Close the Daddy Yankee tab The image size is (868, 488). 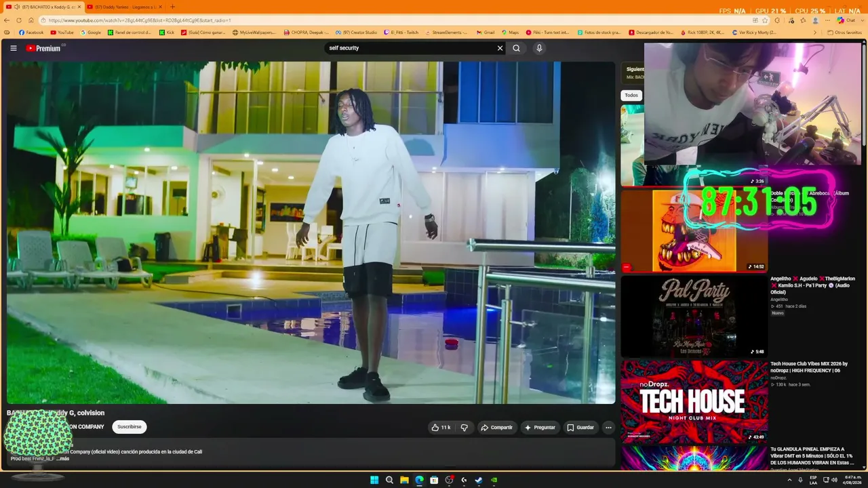pyautogui.click(x=160, y=7)
